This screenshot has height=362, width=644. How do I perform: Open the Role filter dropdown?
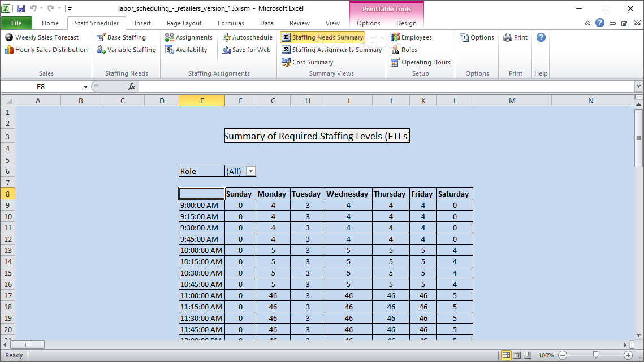pos(250,171)
